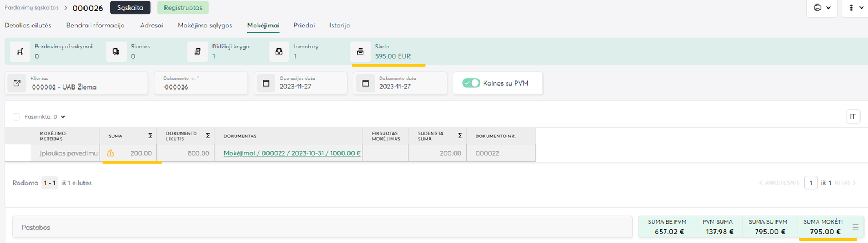Click the Siuntos truck icon
Image resolution: width=868 pixels, height=243 pixels.
(x=116, y=51)
